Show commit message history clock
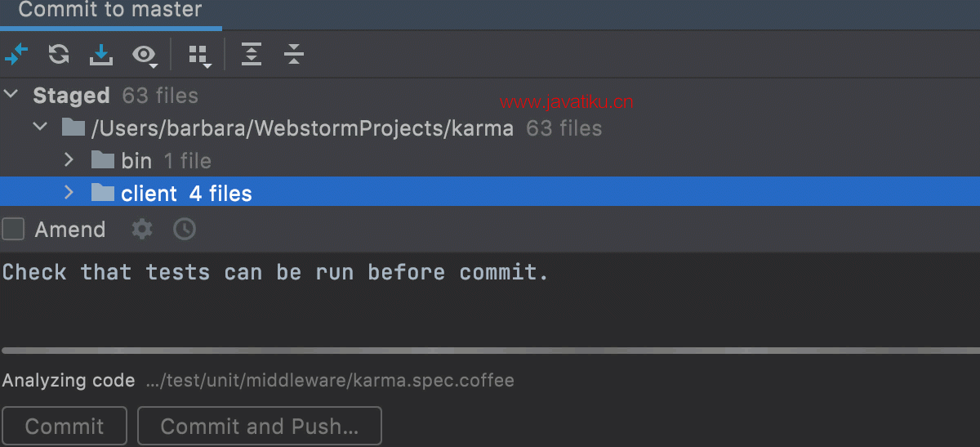The image size is (980, 447). [185, 230]
